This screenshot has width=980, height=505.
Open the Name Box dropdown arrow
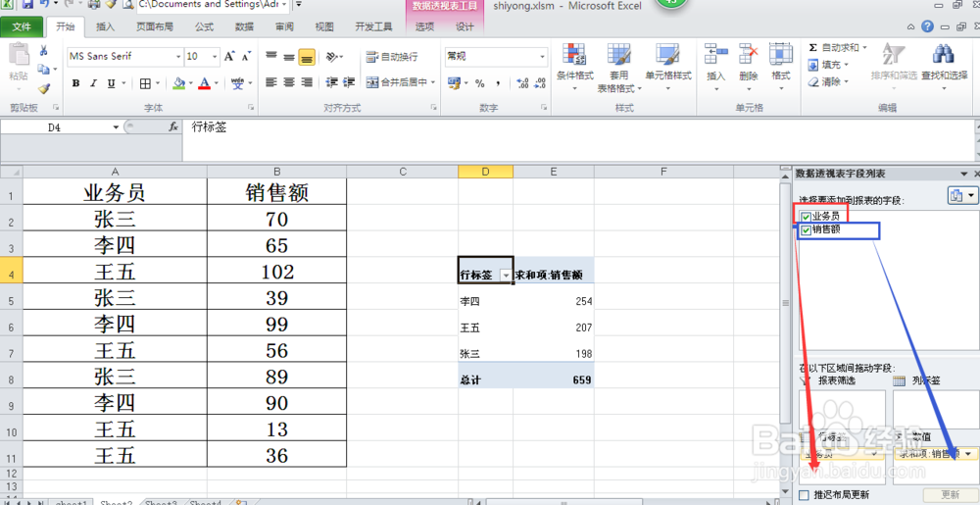[116, 127]
